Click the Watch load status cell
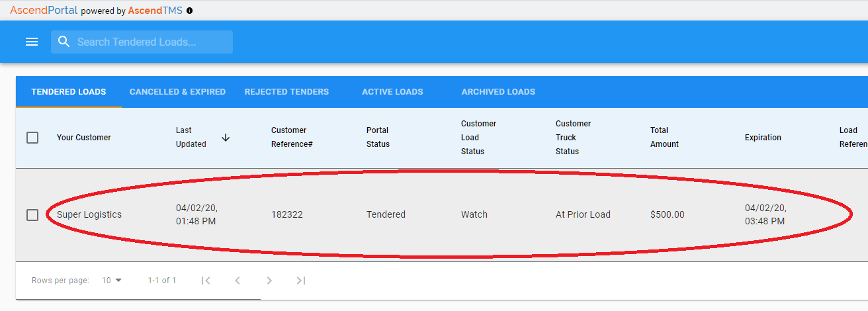 tap(474, 214)
